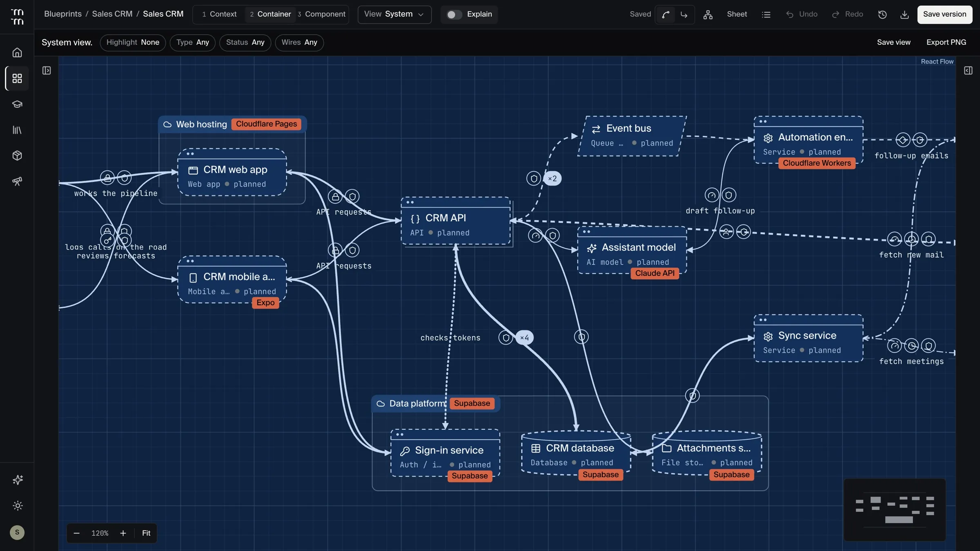Click the app logo at top left
Image resolution: width=980 pixels, height=551 pixels.
point(17,17)
